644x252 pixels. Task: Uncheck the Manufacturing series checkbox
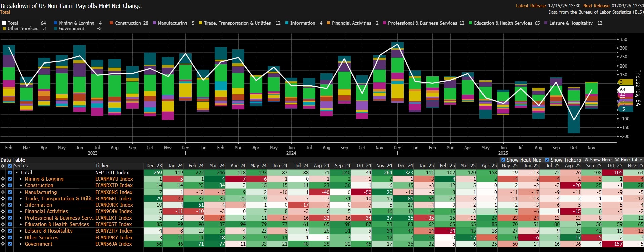(x=10, y=192)
